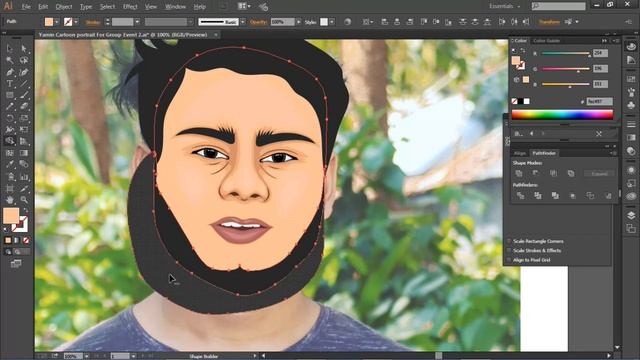Expand the opacity percentage dropdown
Viewport: 640px width, 360px height.
pyautogui.click(x=299, y=22)
